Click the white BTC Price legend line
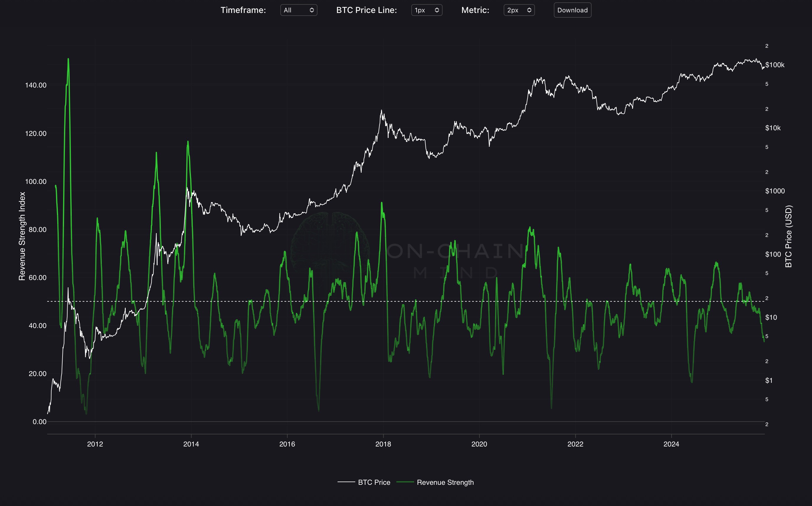The height and width of the screenshot is (506, 812). click(x=346, y=482)
